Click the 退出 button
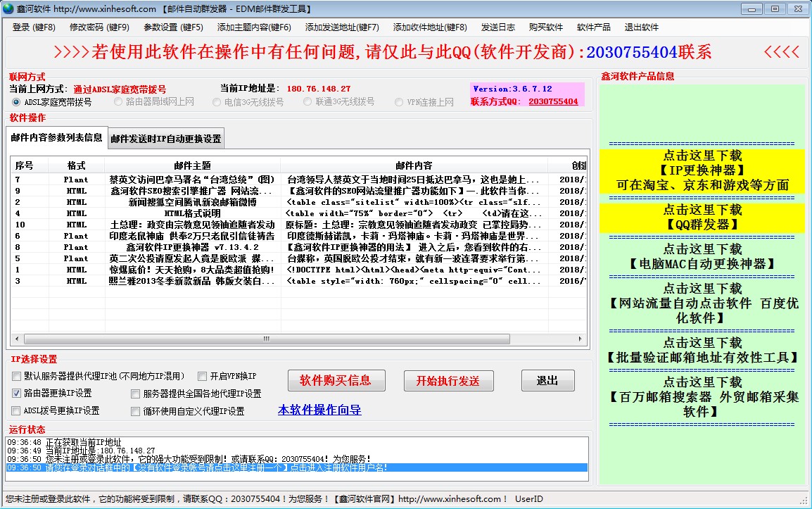This screenshot has height=509, width=812. pyautogui.click(x=548, y=381)
